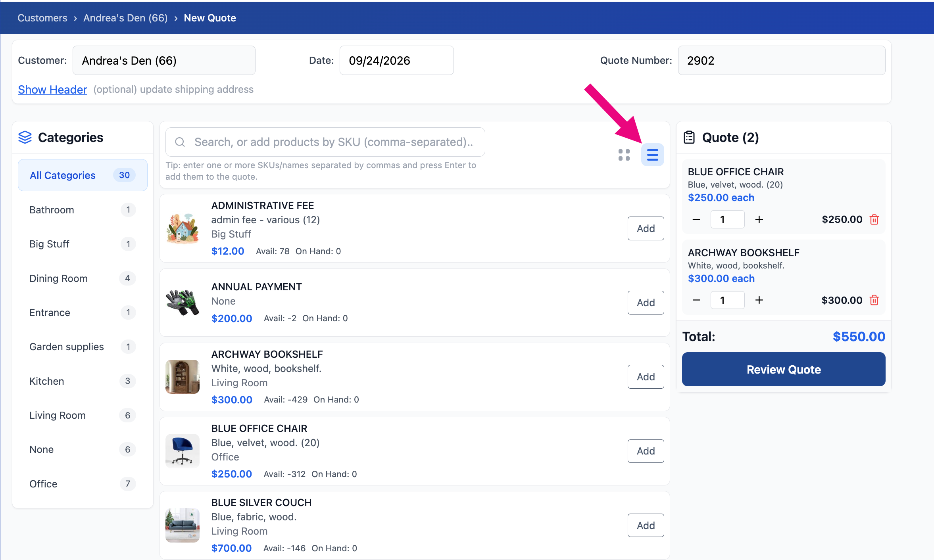This screenshot has height=560, width=934.
Task: Click the Quote Number field
Action: (782, 60)
